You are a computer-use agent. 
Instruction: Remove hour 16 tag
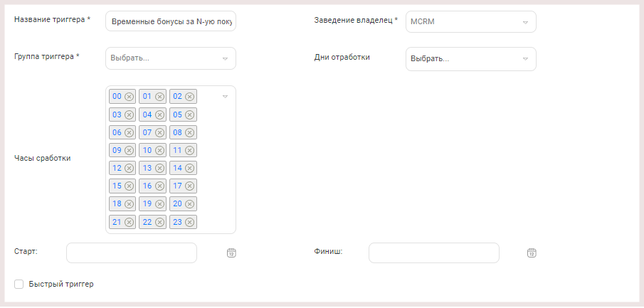pos(159,186)
